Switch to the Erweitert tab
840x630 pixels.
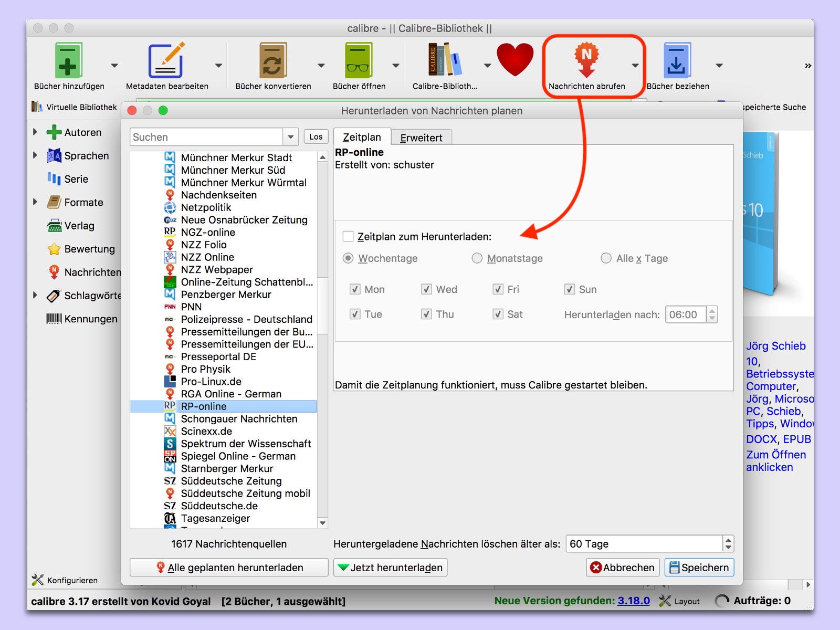(x=421, y=138)
